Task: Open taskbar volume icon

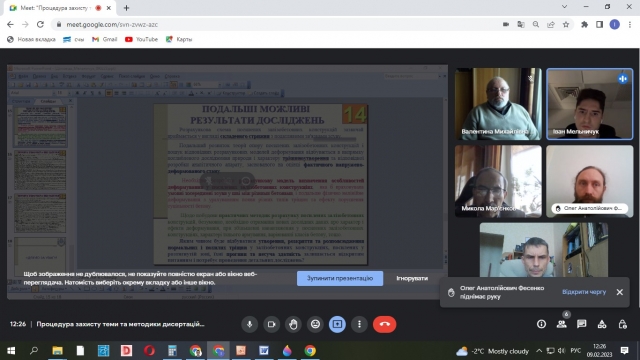Action: pos(562,351)
